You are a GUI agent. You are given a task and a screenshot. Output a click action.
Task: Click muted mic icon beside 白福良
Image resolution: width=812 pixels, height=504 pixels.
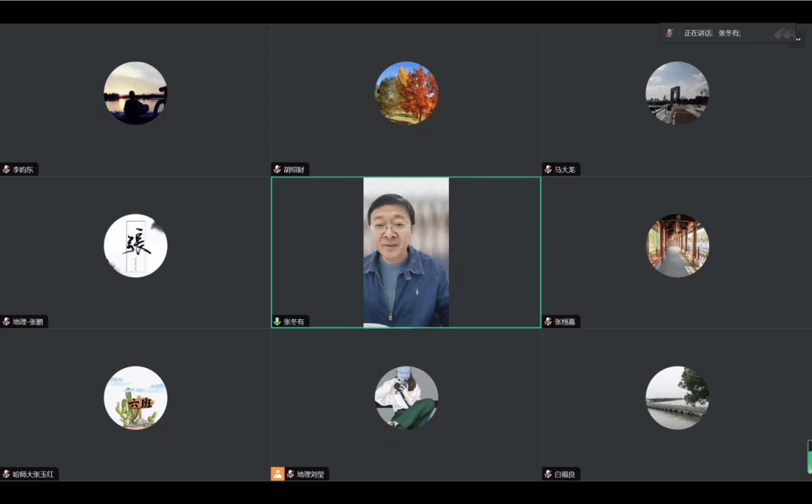click(x=547, y=474)
